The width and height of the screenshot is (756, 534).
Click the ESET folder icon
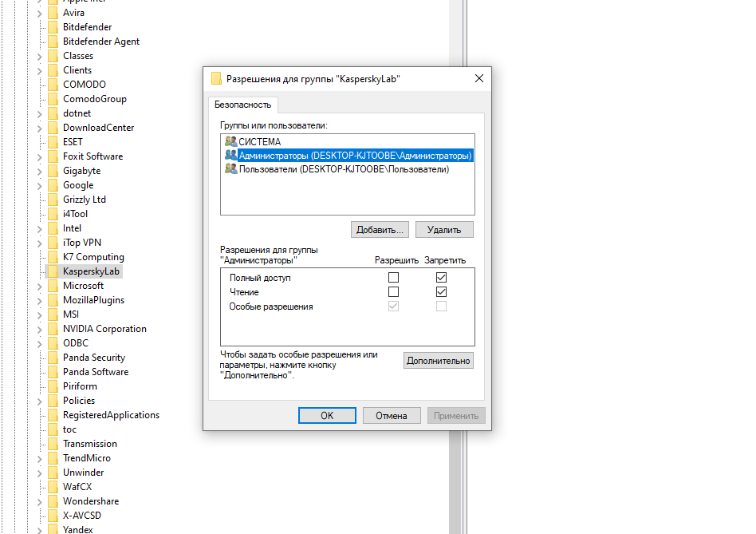click(x=53, y=142)
